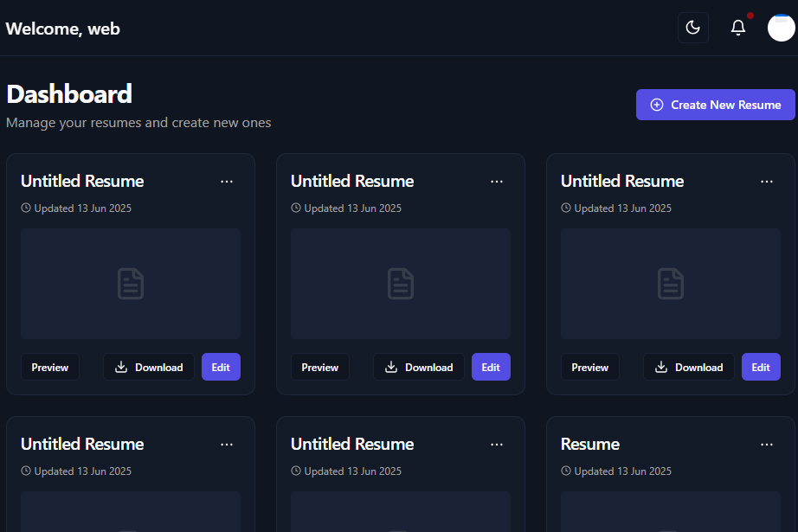
Task: Open notifications via the bell icon
Action: click(738, 28)
